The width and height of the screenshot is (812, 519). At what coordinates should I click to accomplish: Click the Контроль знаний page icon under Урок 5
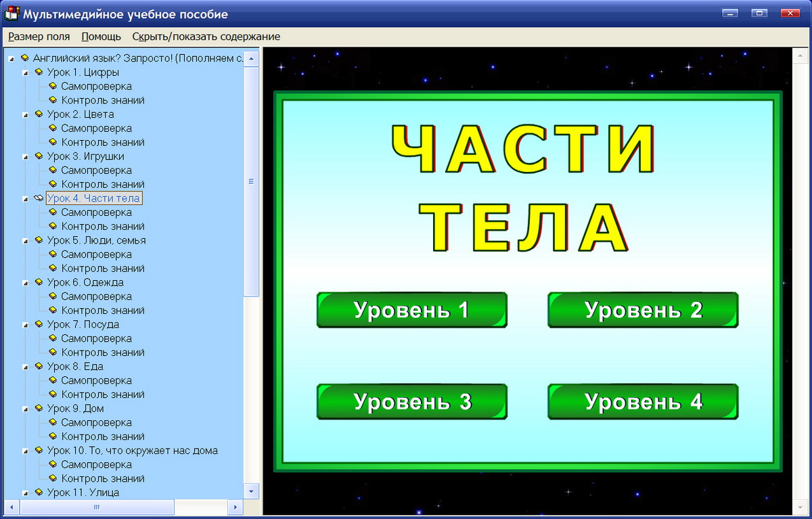[53, 268]
